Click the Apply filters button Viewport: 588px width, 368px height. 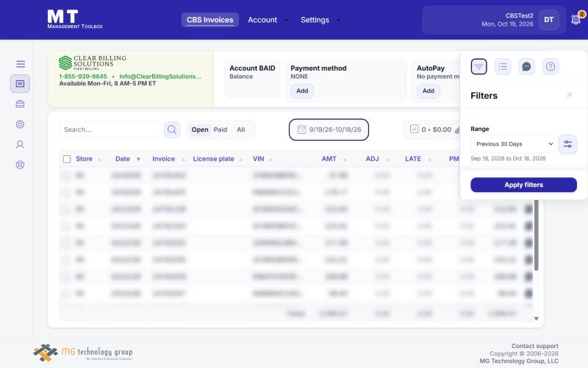click(x=523, y=185)
